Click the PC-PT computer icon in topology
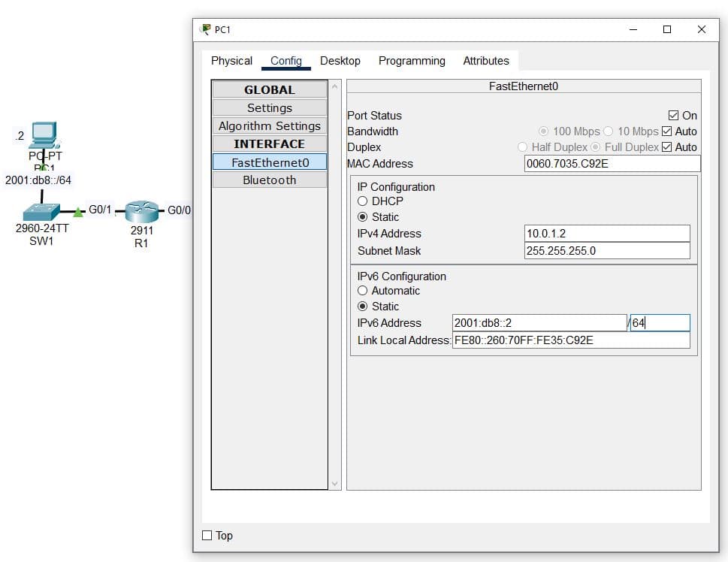Image resolution: width=728 pixels, height=562 pixels. tap(44, 135)
